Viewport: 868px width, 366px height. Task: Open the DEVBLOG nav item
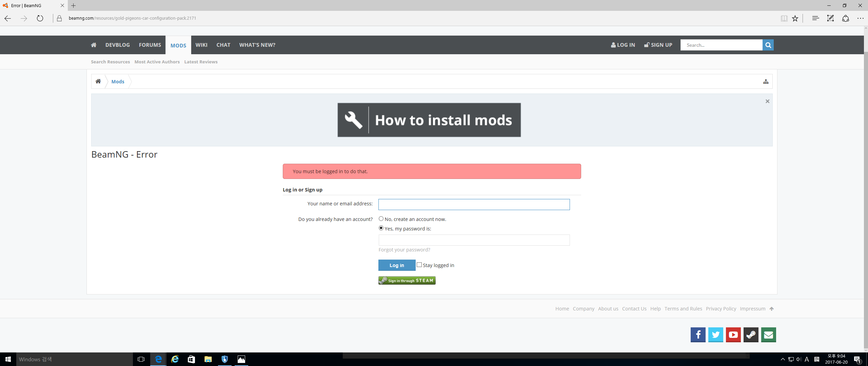pyautogui.click(x=117, y=45)
